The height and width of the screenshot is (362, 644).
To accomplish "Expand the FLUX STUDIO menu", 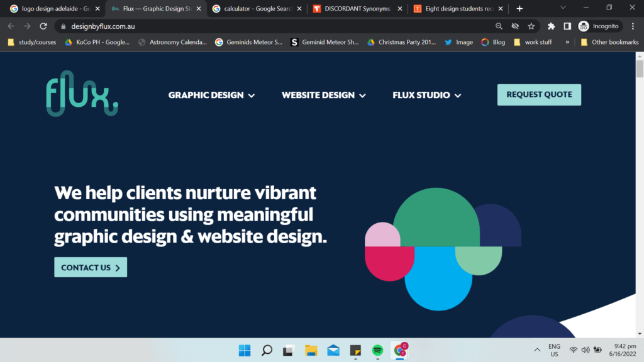I will [427, 96].
